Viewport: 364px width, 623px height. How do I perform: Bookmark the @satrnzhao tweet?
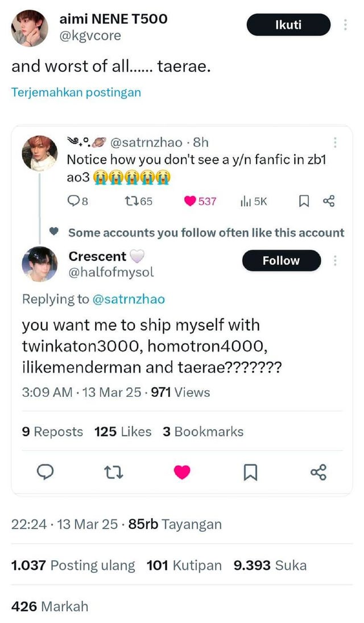coord(304,201)
